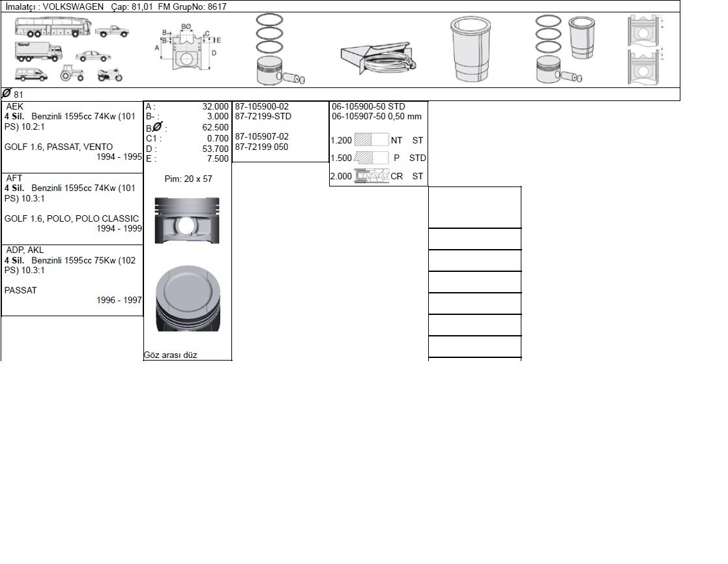The height and width of the screenshot is (564, 728).
Task: Click the 1996 - 1997 year range
Action: [x=119, y=300]
